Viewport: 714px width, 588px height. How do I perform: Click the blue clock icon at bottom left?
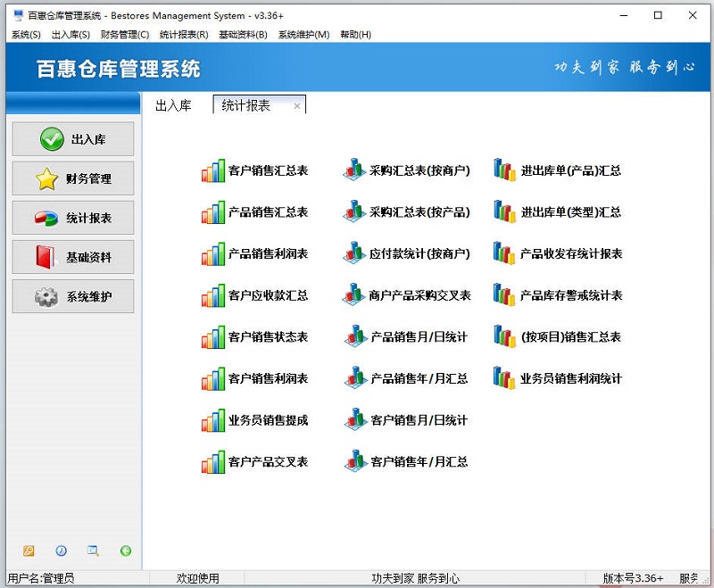pos(60,552)
